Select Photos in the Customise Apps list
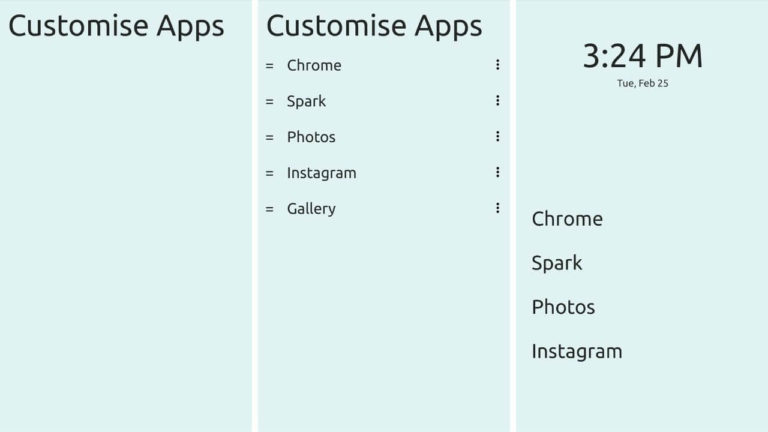This screenshot has height=432, width=768. tap(311, 137)
